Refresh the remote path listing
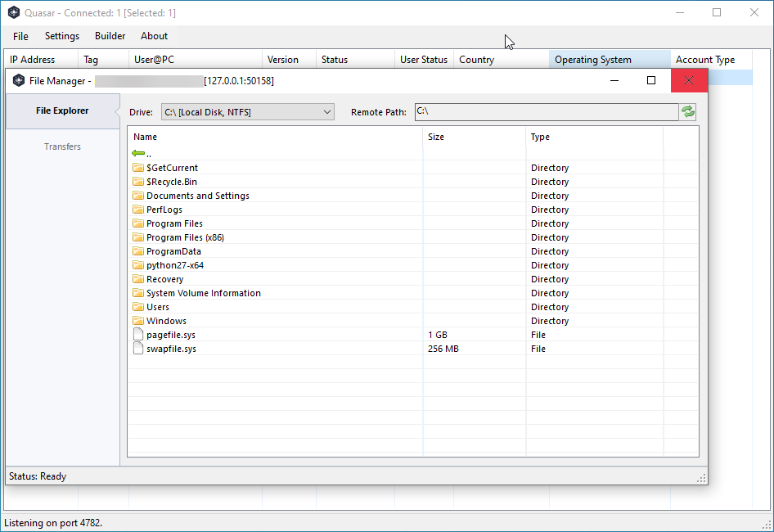This screenshot has height=532, width=774. tap(687, 111)
